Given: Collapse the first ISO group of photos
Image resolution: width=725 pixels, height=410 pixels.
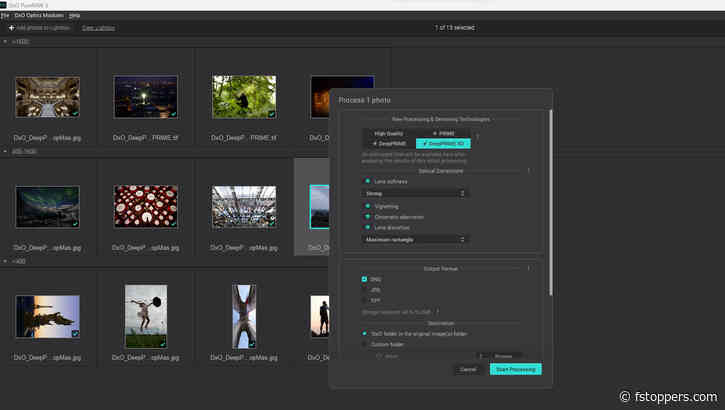Looking at the screenshot, I should (6, 42).
